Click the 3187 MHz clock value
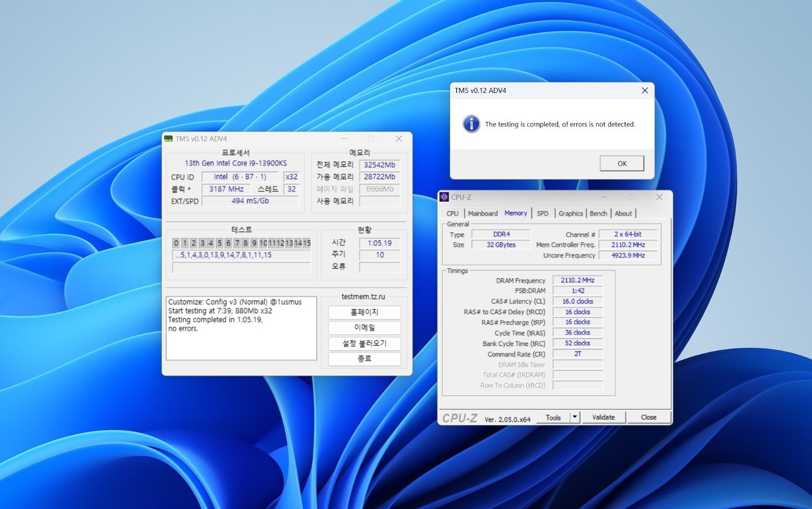 pyautogui.click(x=226, y=189)
